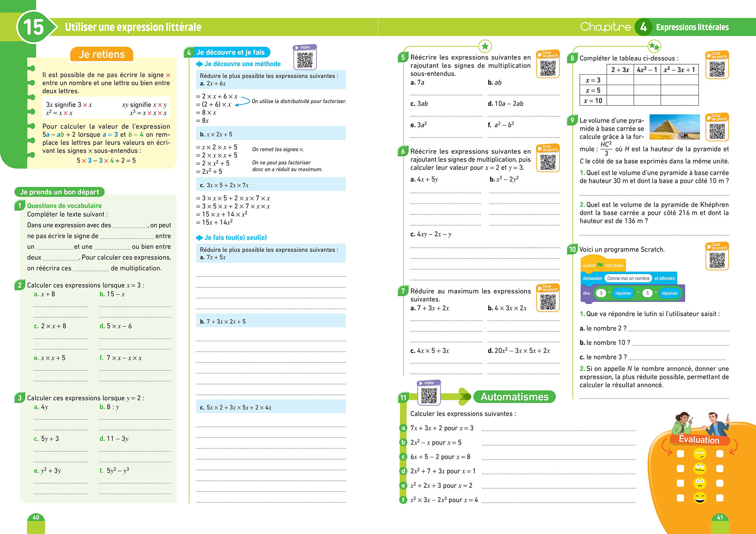
Task: Click the 'demander' Scratch block label
Action: 592,278
